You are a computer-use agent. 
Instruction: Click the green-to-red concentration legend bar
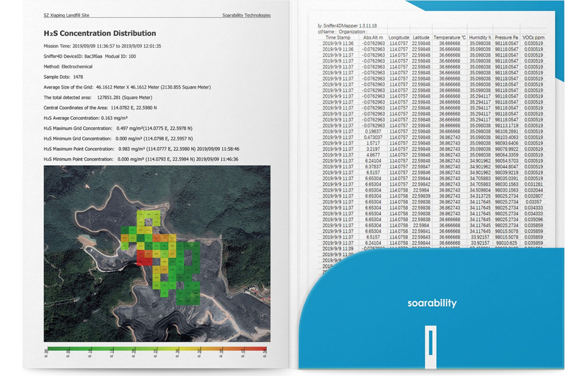coord(156,349)
